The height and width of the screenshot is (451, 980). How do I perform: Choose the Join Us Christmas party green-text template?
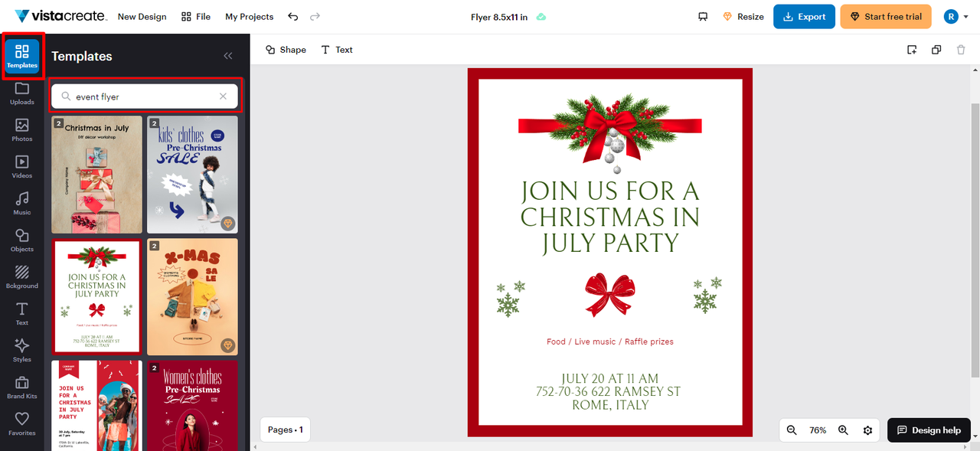pyautogui.click(x=96, y=296)
